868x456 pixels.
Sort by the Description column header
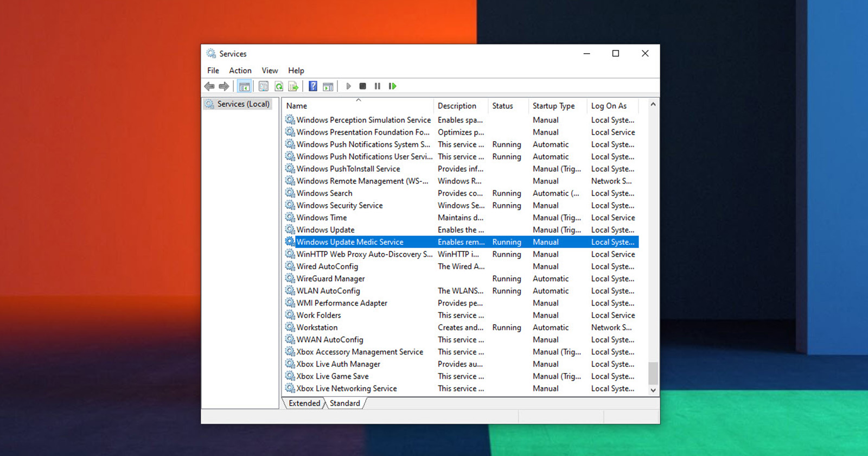coord(461,106)
